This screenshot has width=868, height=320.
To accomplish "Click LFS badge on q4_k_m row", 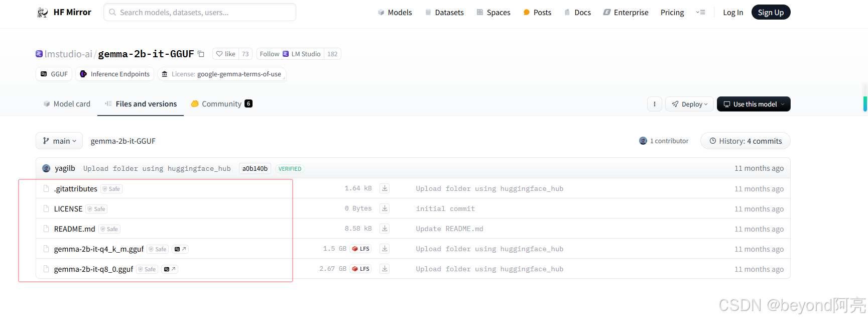I will [x=361, y=249].
